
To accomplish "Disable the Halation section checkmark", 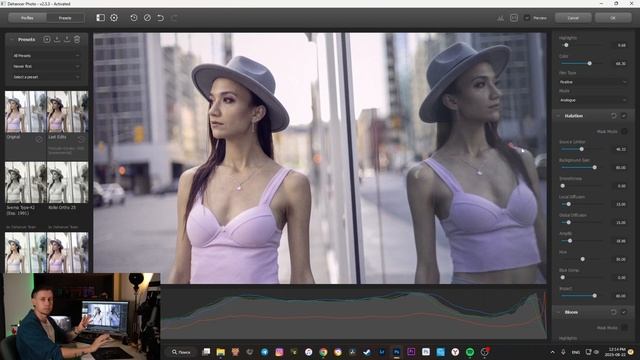I will tap(624, 116).
